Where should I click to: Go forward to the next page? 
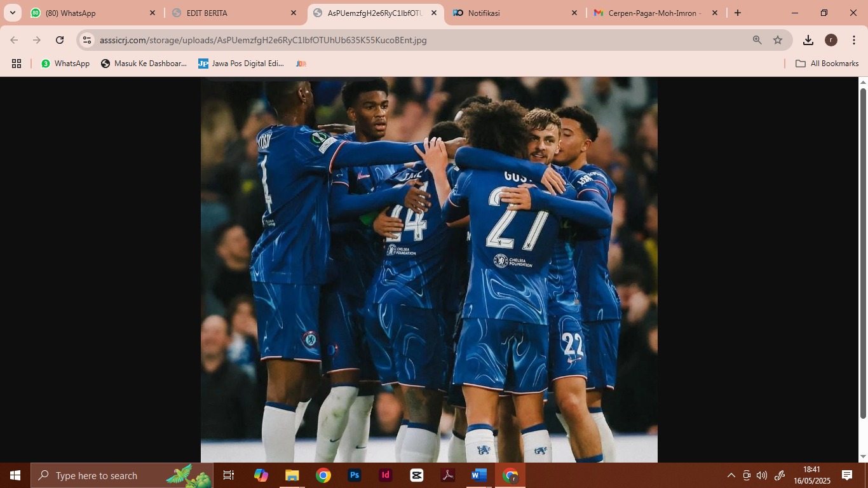point(37,40)
